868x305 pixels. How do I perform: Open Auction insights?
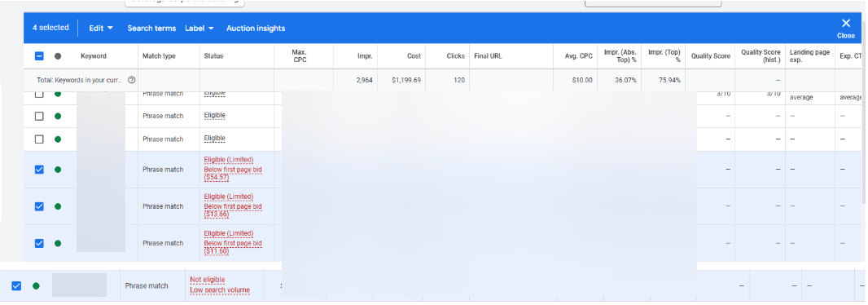[x=256, y=29]
